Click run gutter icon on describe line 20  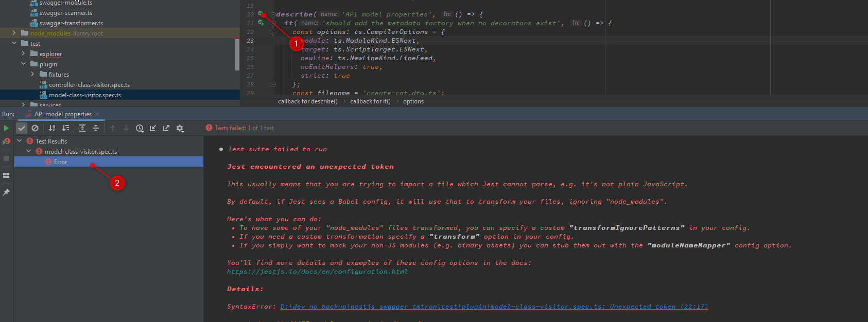coord(261,14)
